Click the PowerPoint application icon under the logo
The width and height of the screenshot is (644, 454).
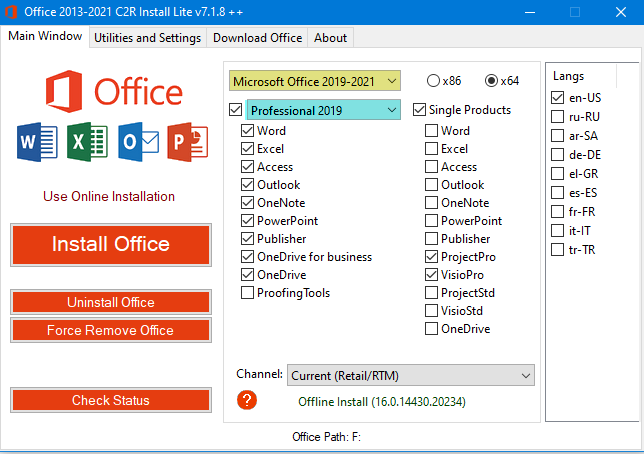tap(188, 142)
